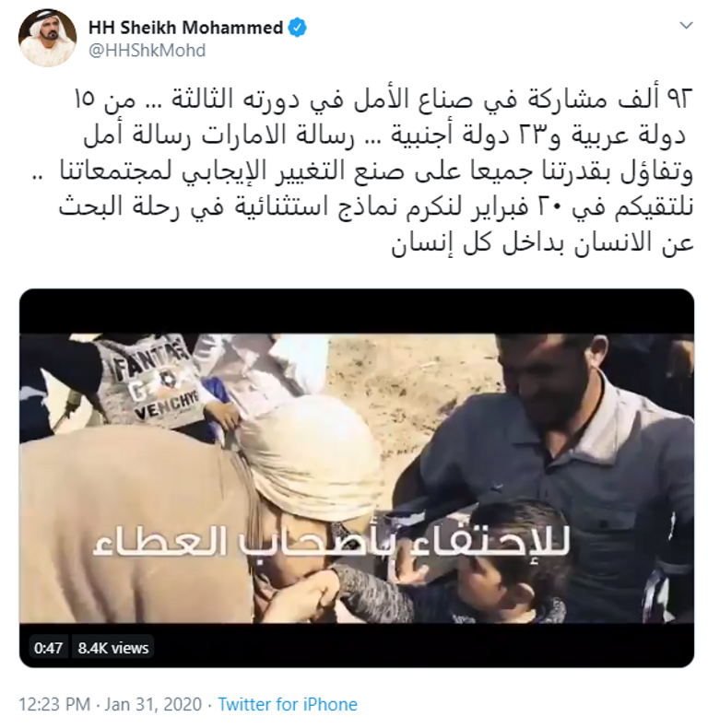708x728 pixels.
Task: Open the HH Sheikh Mohammed display name
Action: [185, 28]
